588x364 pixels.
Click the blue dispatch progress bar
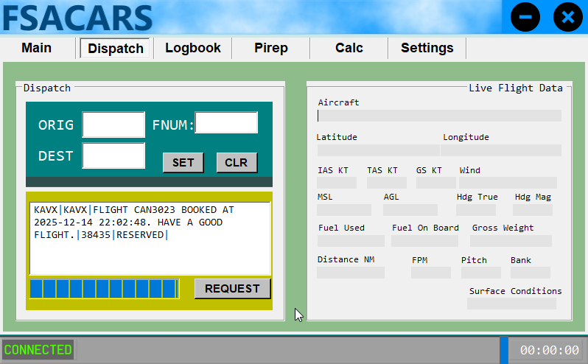[104, 288]
